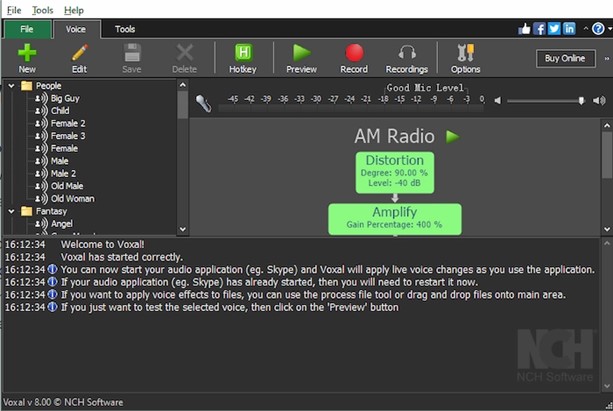Open the Amplify effect block
The image size is (613, 411).
pos(395,219)
